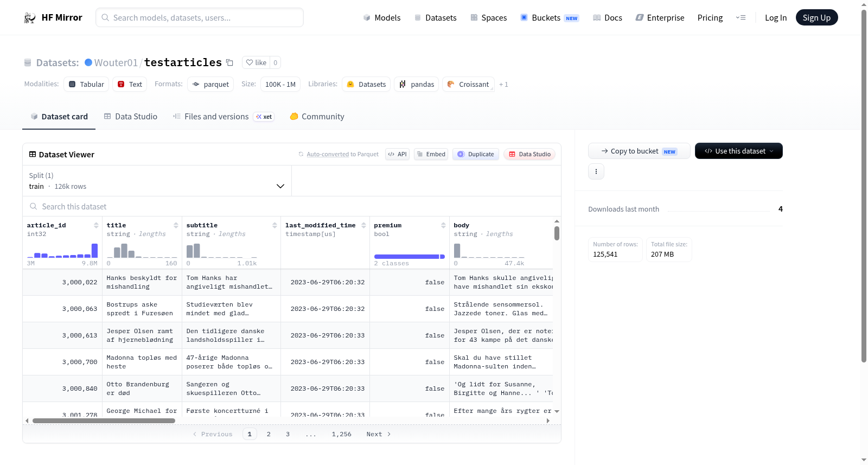Open the Community tab
The width and height of the screenshot is (868, 465).
pos(317,117)
